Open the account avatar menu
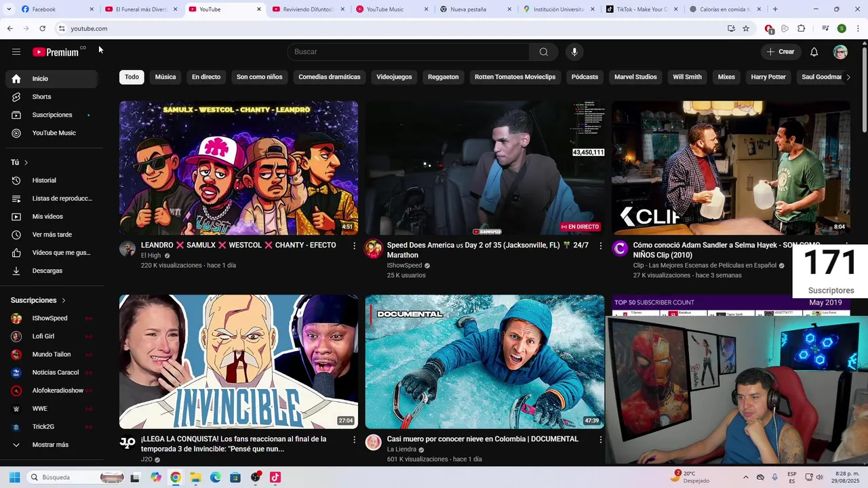868x488 pixels. 840,52
